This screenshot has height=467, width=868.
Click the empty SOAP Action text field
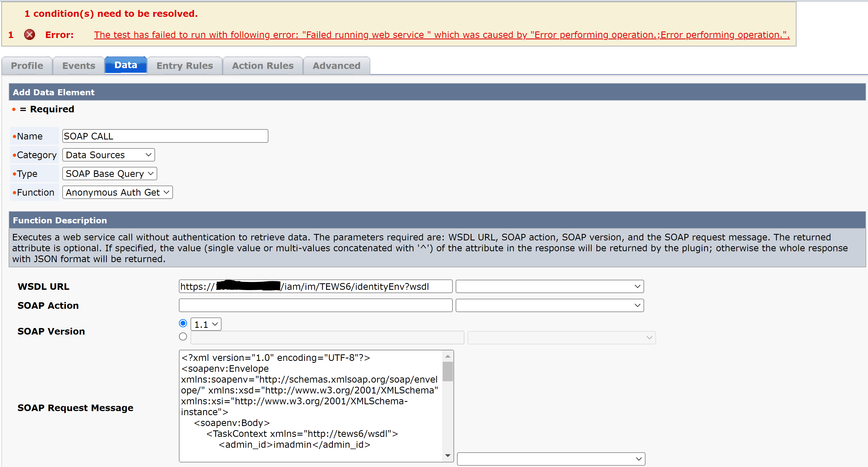[315, 306]
